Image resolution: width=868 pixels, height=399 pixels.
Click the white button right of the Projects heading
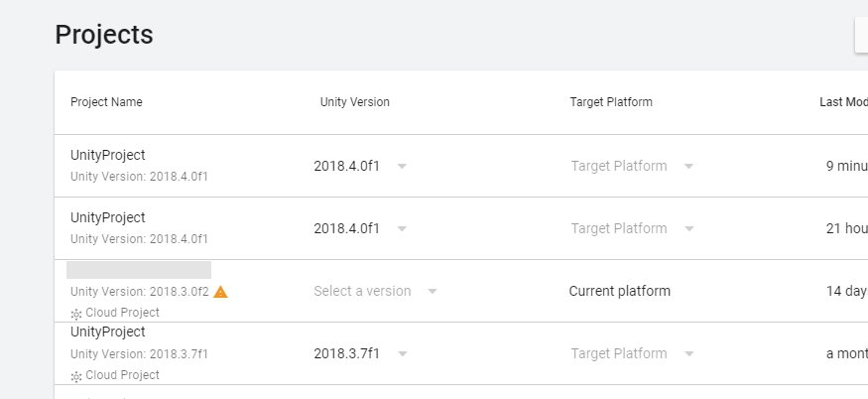861,35
